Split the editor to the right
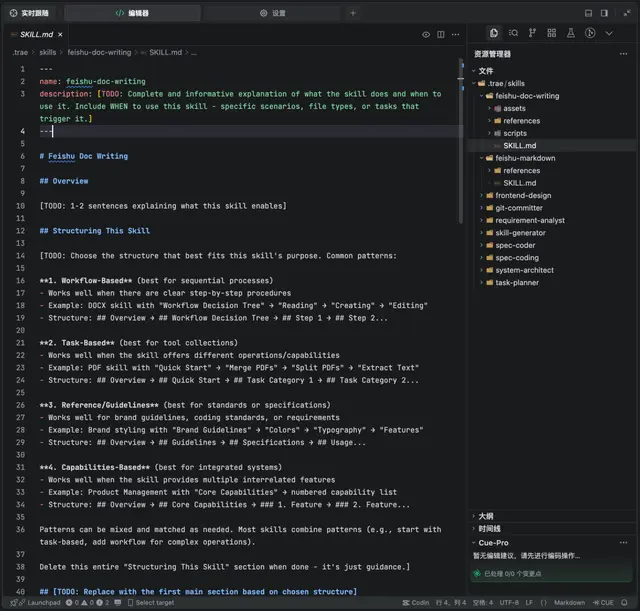This screenshot has width=640, height=611. click(x=441, y=35)
